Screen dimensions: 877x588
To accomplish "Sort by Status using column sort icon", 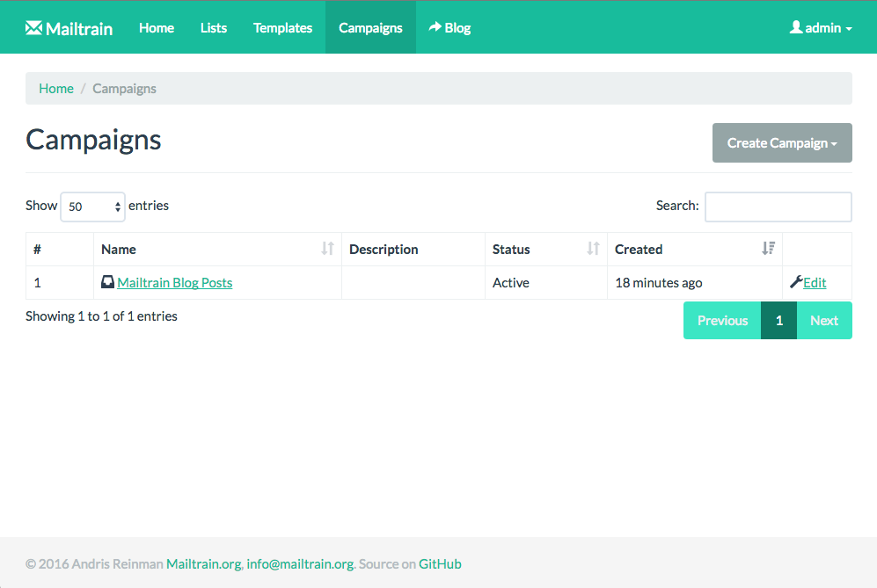I will [x=593, y=249].
